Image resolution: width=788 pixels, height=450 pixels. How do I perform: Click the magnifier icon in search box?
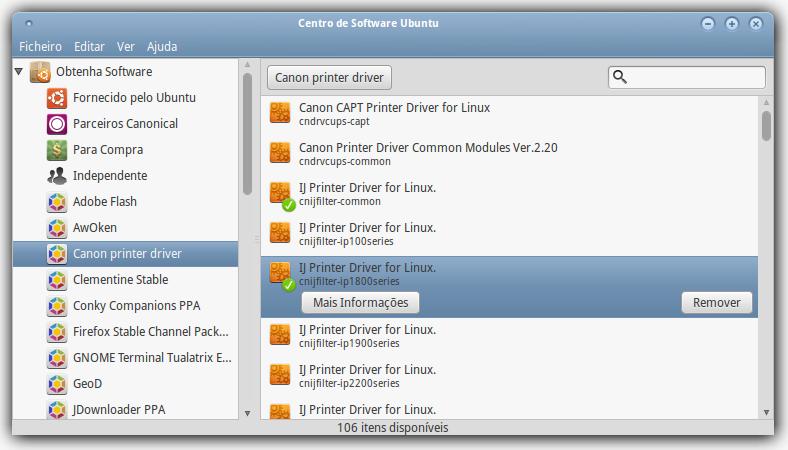pos(620,77)
